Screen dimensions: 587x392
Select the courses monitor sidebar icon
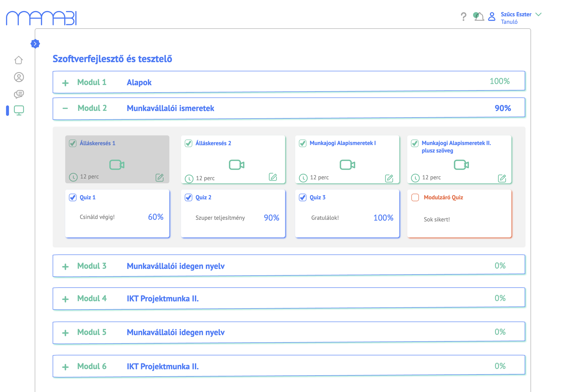[x=19, y=110]
